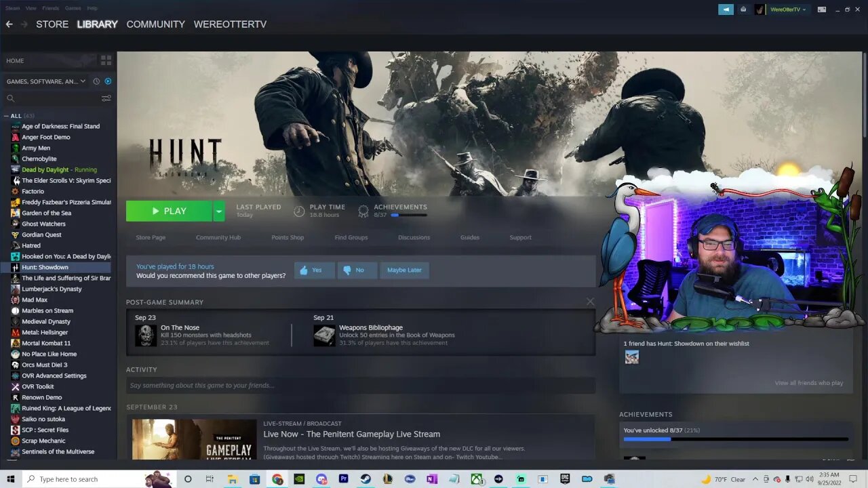Open The Penitent live stream thumbnail
Screen dimensions: 868x488
pos(195,439)
